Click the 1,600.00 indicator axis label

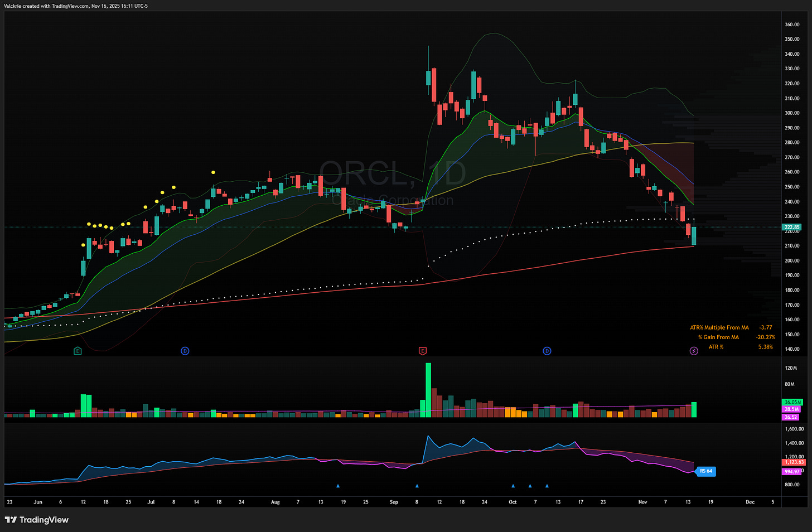tap(794, 429)
